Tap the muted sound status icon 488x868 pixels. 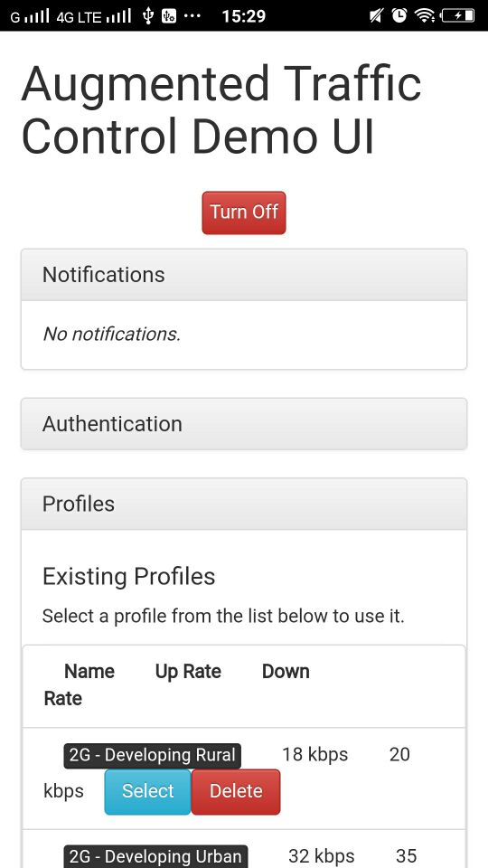pos(376,16)
